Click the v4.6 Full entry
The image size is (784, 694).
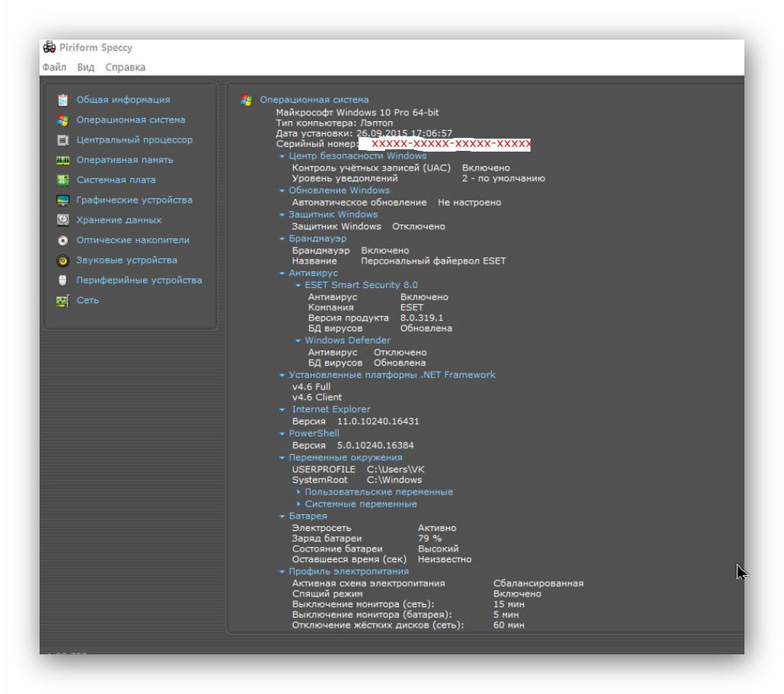pos(311,387)
